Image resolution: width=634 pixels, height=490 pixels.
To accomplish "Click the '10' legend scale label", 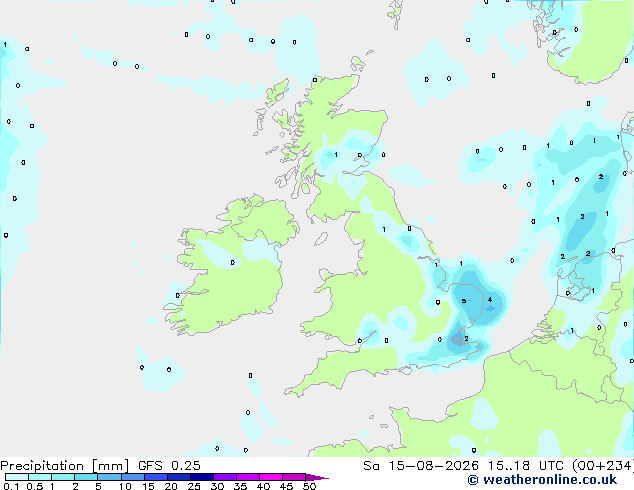I will (x=125, y=486).
